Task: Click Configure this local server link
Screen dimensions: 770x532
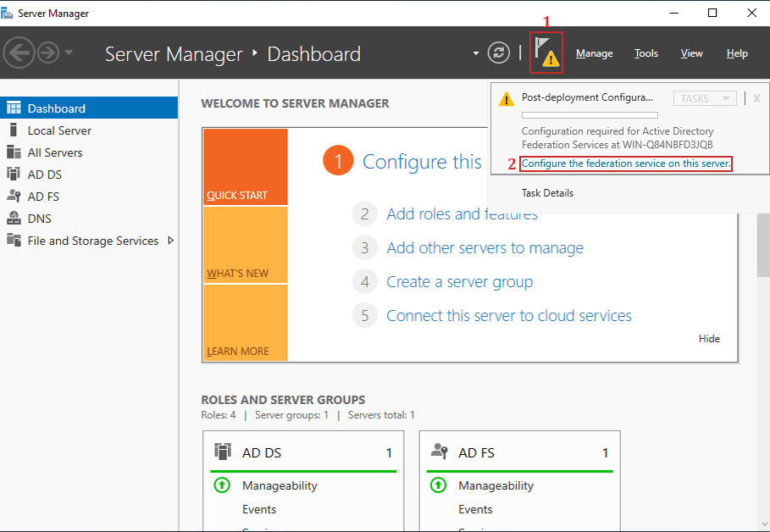Action: click(422, 161)
